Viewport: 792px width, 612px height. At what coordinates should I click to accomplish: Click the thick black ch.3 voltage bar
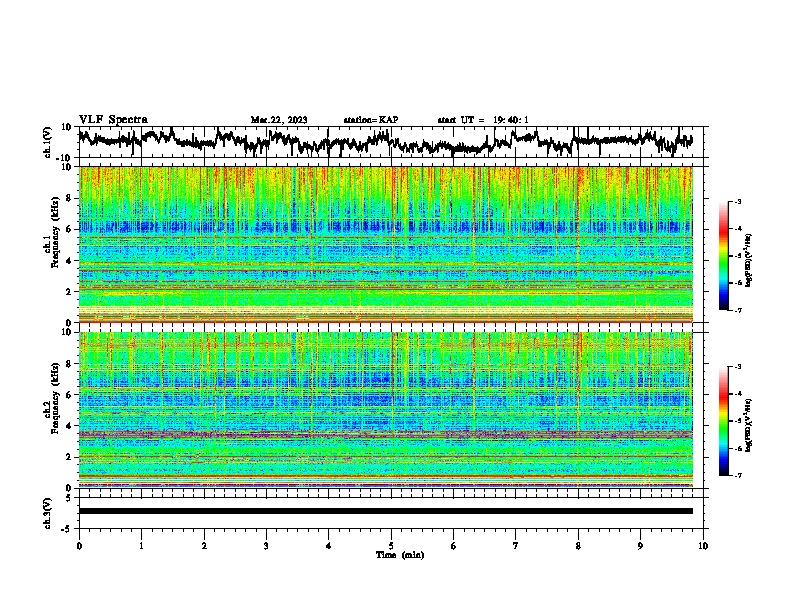386,511
